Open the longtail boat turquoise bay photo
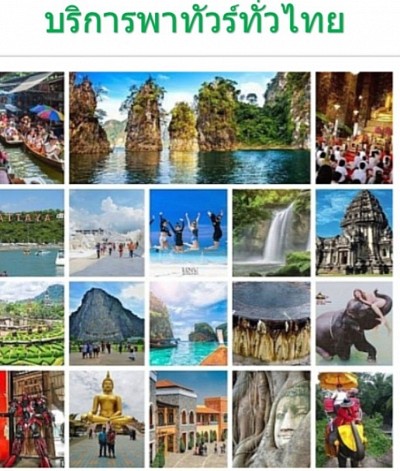The height and width of the screenshot is (471, 400). pos(188,323)
